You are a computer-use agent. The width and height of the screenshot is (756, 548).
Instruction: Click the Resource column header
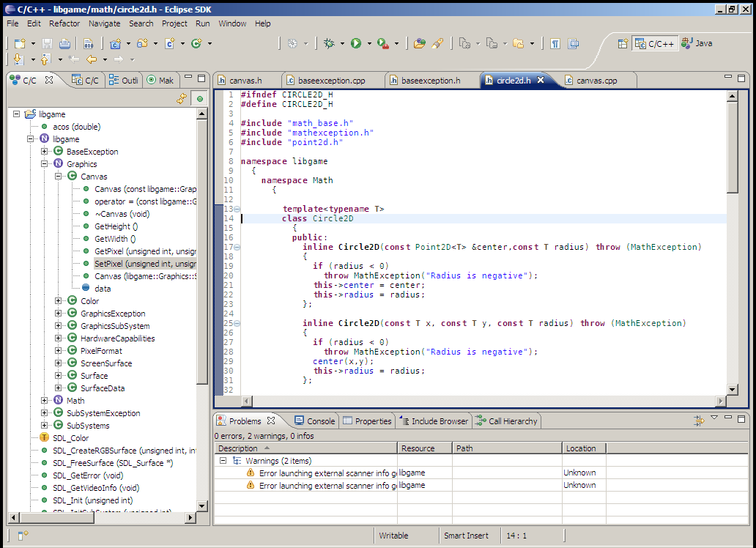(x=425, y=448)
